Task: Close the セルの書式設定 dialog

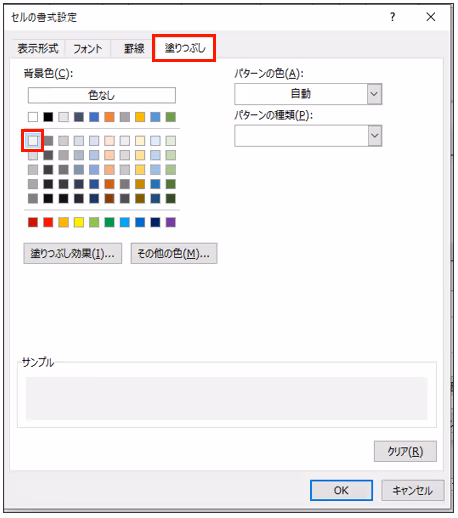Action: pos(431,17)
